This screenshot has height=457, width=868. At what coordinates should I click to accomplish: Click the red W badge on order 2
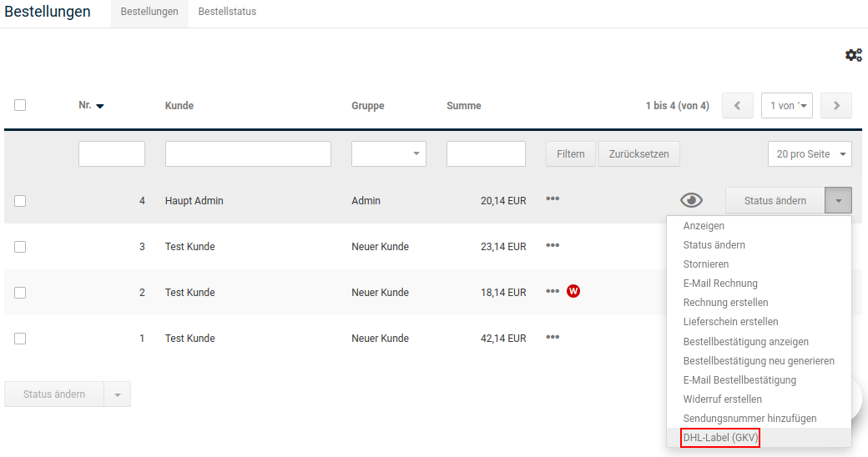coord(573,291)
